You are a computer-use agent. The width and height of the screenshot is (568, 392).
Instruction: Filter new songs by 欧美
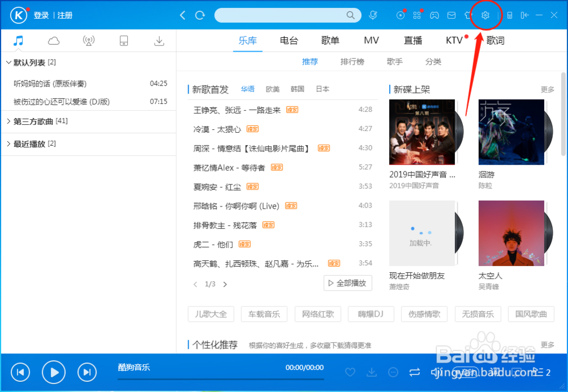pos(273,89)
